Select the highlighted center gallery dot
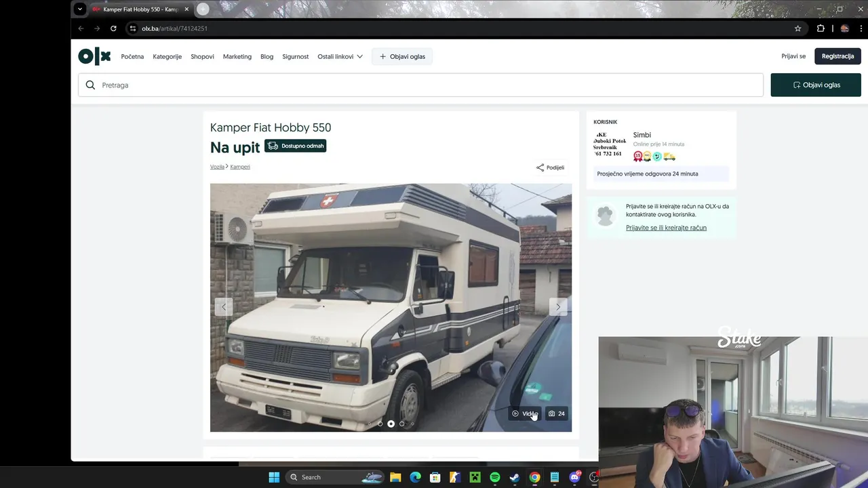The height and width of the screenshot is (488, 868). [x=391, y=424]
